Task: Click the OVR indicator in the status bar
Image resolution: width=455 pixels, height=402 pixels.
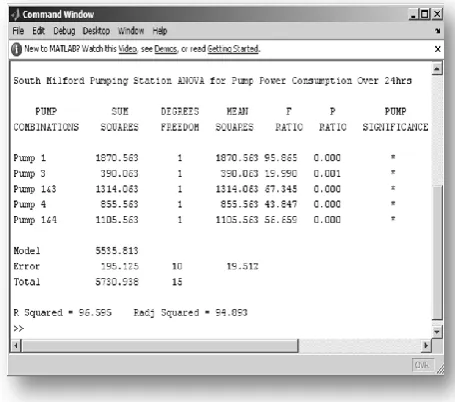Action: [422, 365]
